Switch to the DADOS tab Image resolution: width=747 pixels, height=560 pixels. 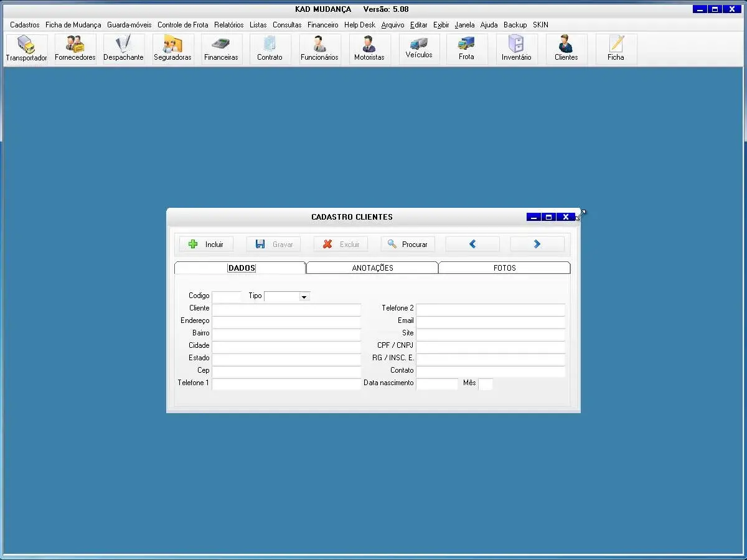click(240, 268)
